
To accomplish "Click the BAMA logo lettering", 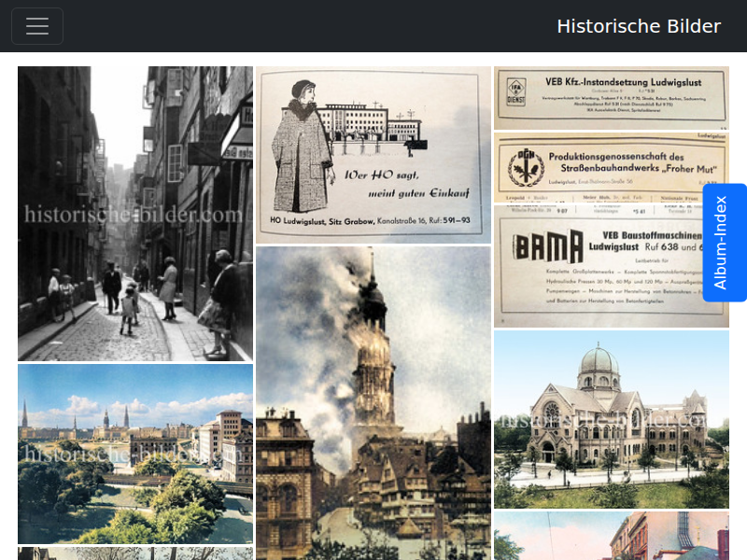I will [x=548, y=246].
